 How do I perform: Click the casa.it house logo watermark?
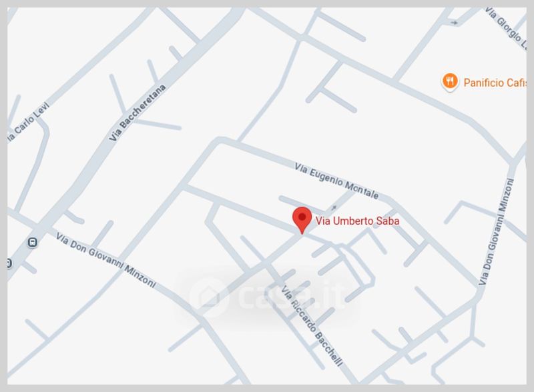[209, 297]
